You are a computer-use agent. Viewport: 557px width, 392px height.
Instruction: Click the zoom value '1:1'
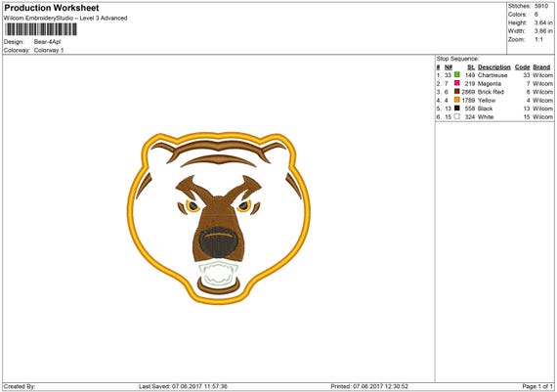coord(538,39)
